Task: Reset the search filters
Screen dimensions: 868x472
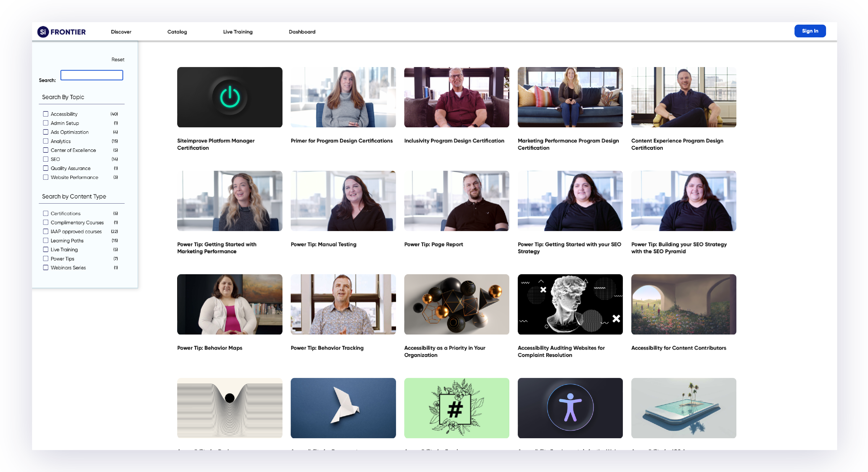Action: [x=118, y=60]
